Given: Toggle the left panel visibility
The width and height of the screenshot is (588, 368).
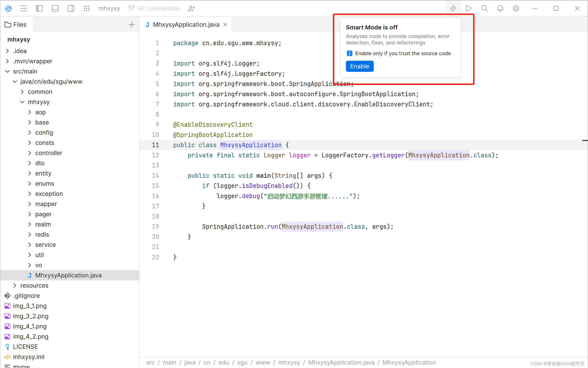Looking at the screenshot, I should pos(39,8).
